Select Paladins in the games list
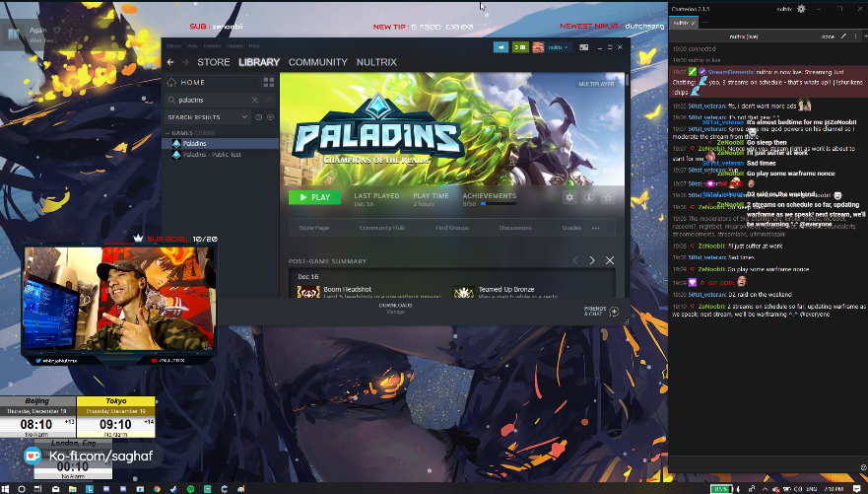Viewport: 868px width, 494px height. tap(221, 143)
